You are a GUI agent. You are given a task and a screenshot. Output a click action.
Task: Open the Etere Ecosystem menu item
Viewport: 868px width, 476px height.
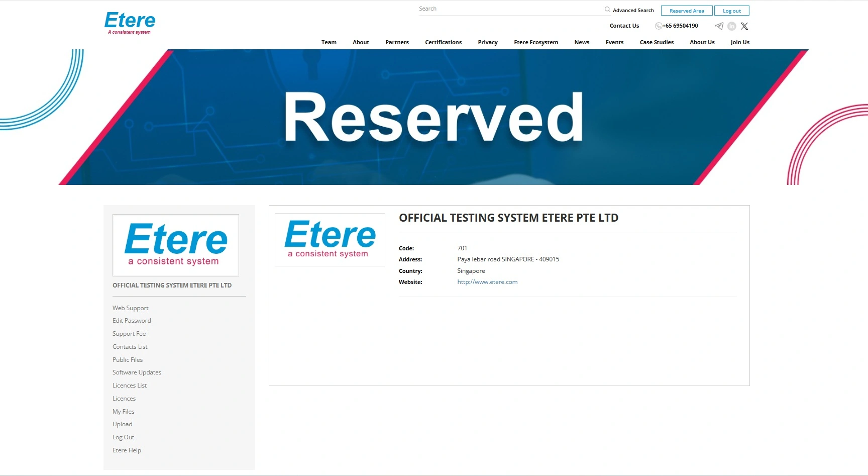536,42
